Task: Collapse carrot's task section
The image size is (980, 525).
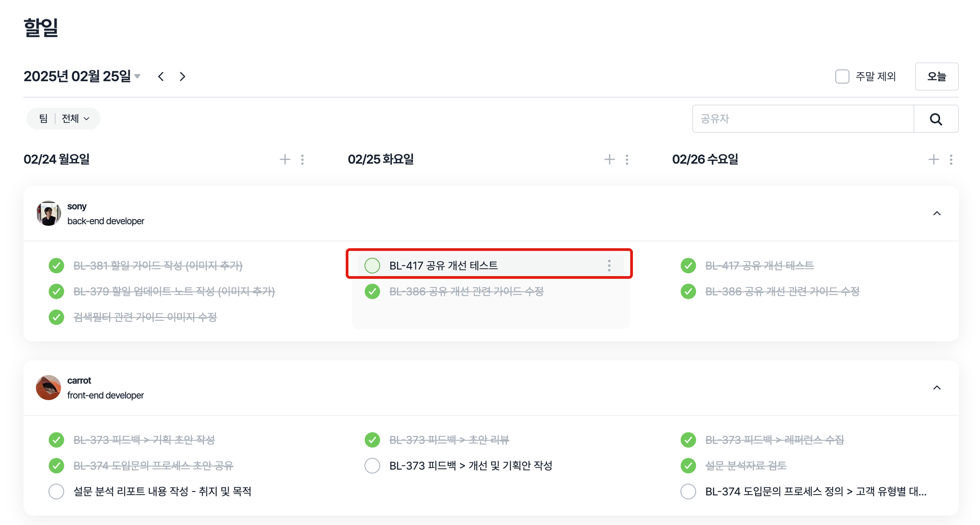Action: point(937,387)
